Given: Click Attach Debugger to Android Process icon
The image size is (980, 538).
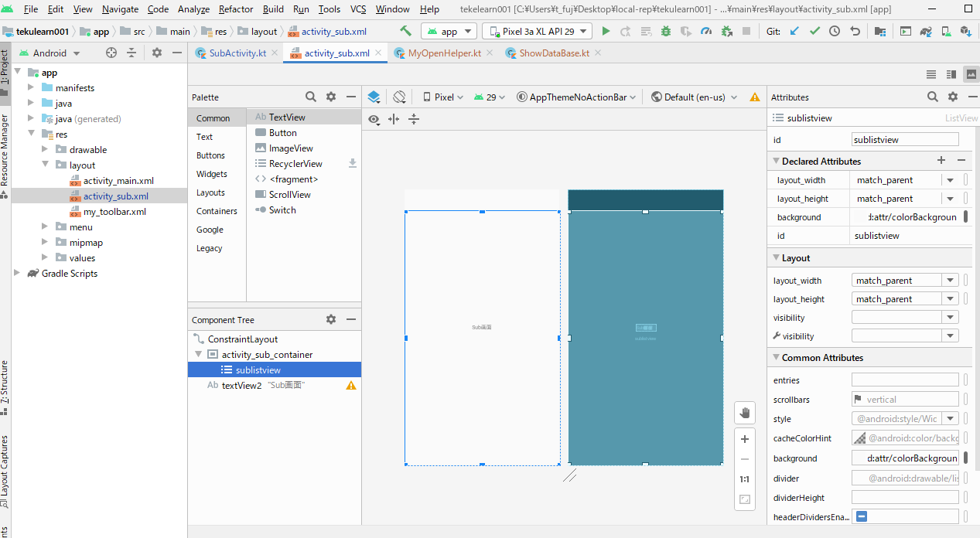Looking at the screenshot, I should click(726, 32).
